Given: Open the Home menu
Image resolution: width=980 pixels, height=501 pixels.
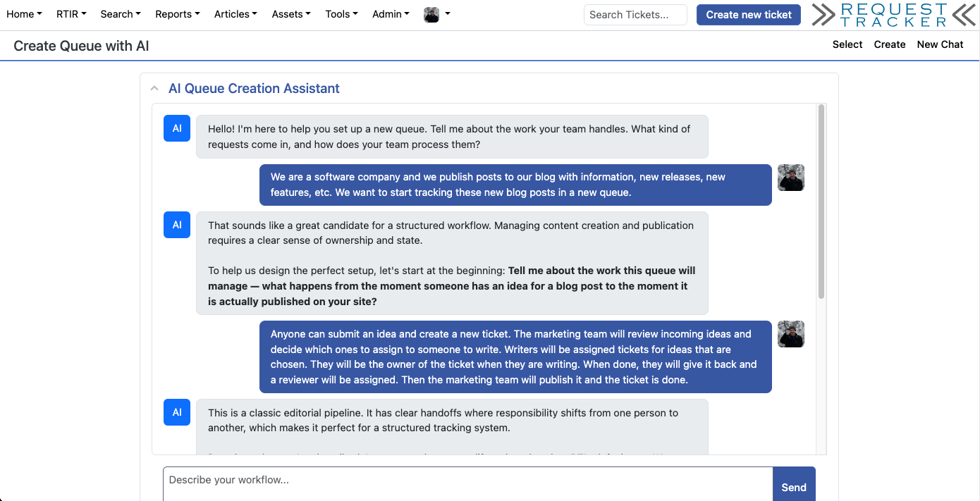Looking at the screenshot, I should [24, 14].
